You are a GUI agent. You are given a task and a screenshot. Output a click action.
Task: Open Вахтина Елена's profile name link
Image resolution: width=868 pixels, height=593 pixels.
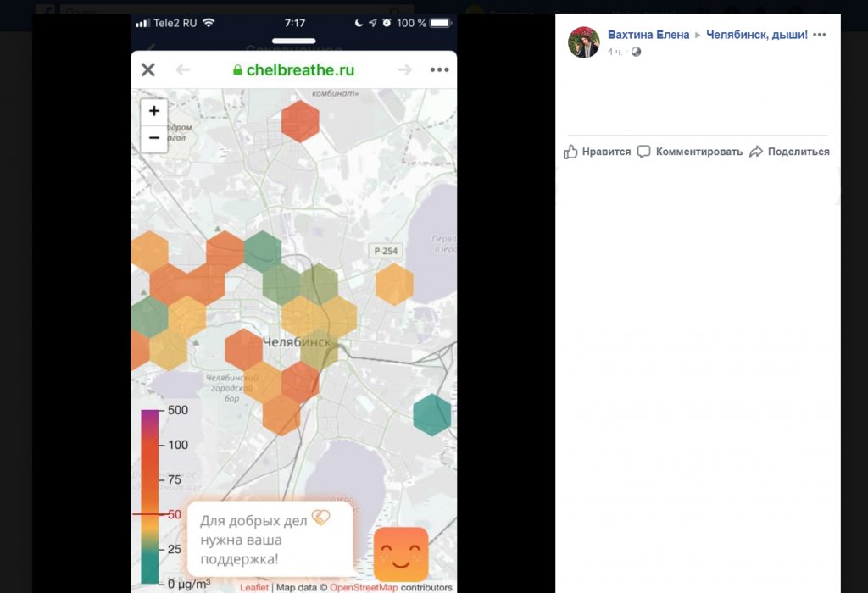coord(648,35)
